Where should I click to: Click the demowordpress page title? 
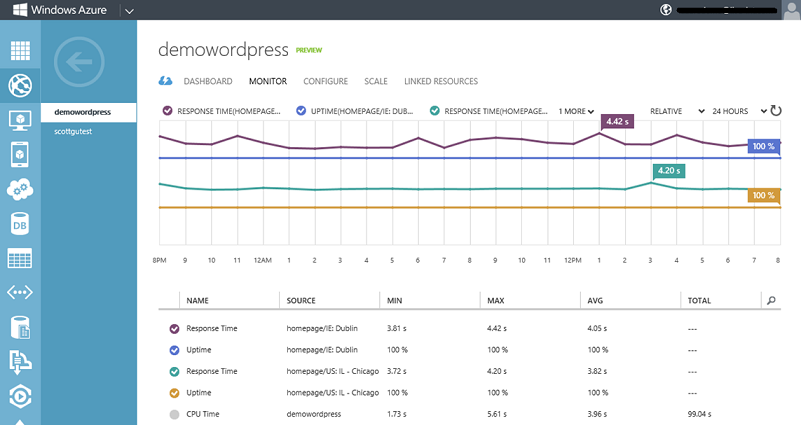tap(223, 50)
